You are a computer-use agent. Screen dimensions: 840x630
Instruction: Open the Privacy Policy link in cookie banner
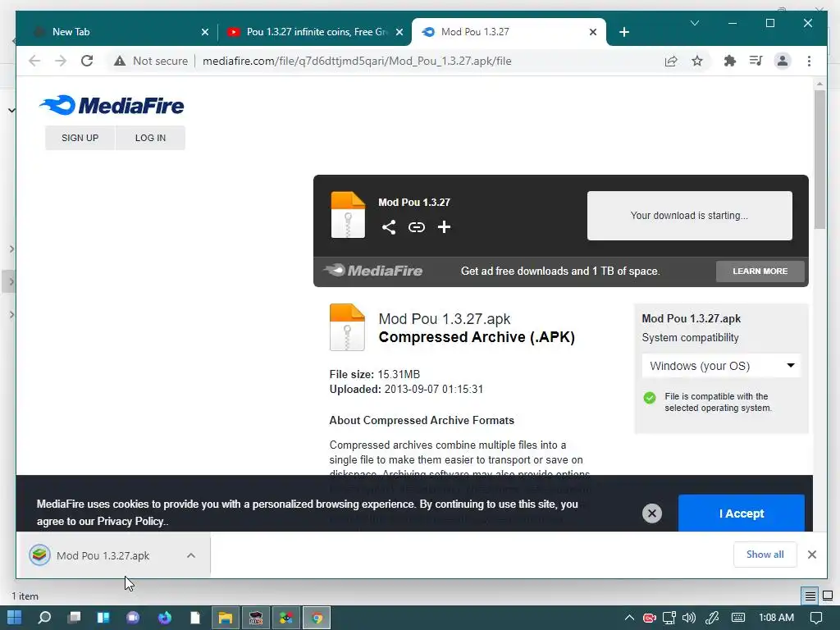pyautogui.click(x=131, y=521)
